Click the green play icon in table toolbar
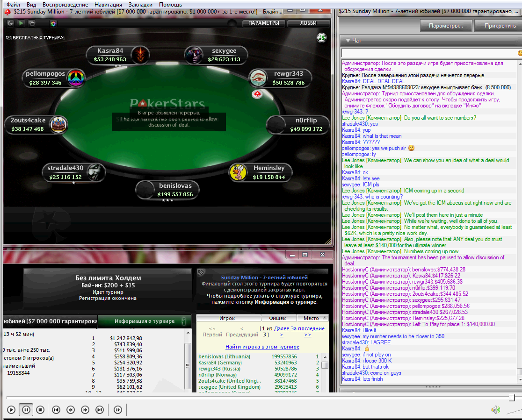Image resolution: width=522 pixels, height=420 pixels. (22, 23)
